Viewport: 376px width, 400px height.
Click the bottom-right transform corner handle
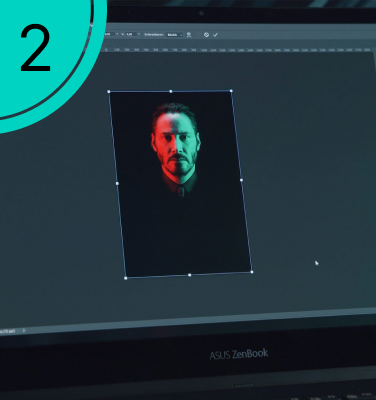pyautogui.click(x=252, y=272)
